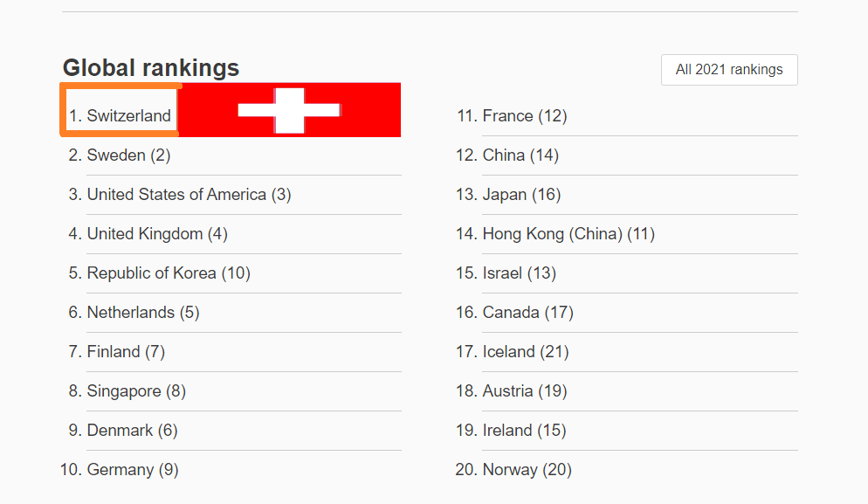This screenshot has height=504, width=868.
Task: Open Norway ranked twentieth
Action: (x=527, y=470)
